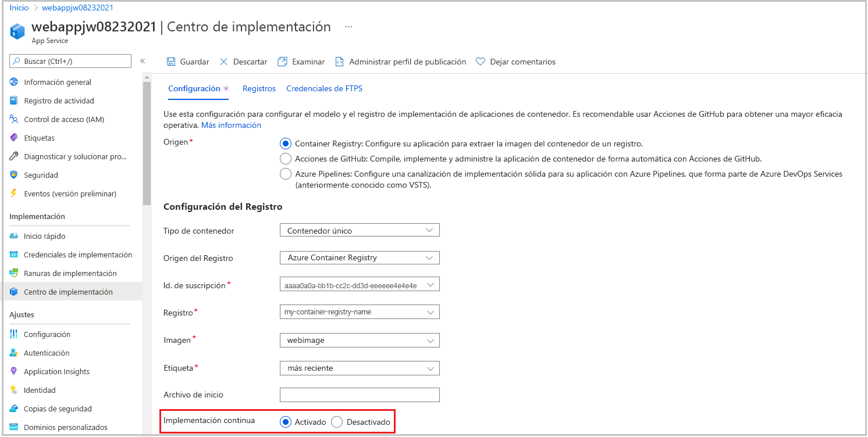Image resolution: width=868 pixels, height=437 pixels.
Task: Click the Copias de seguridad cloud icon
Action: (14, 409)
